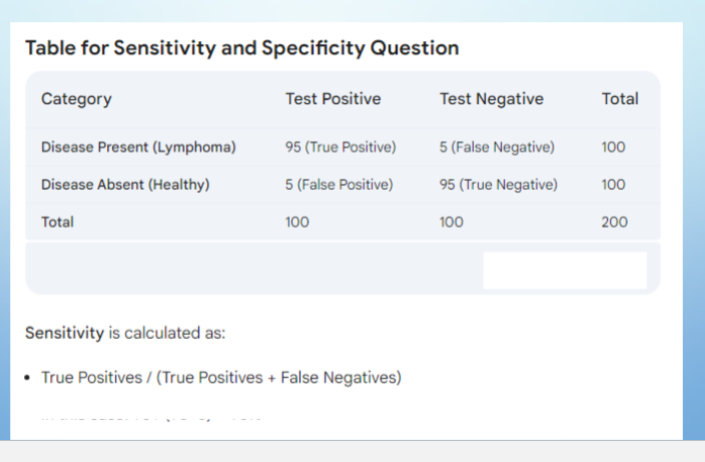Select the Test Negative column header

tap(491, 99)
